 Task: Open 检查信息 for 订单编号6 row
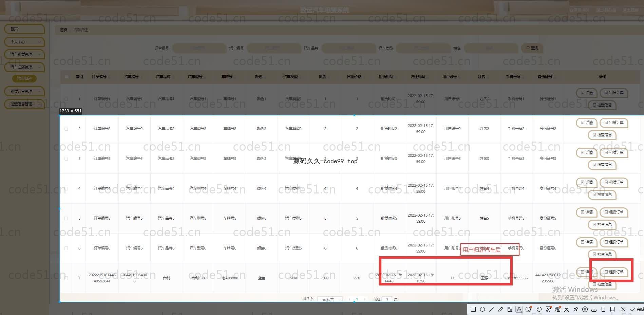click(602, 255)
